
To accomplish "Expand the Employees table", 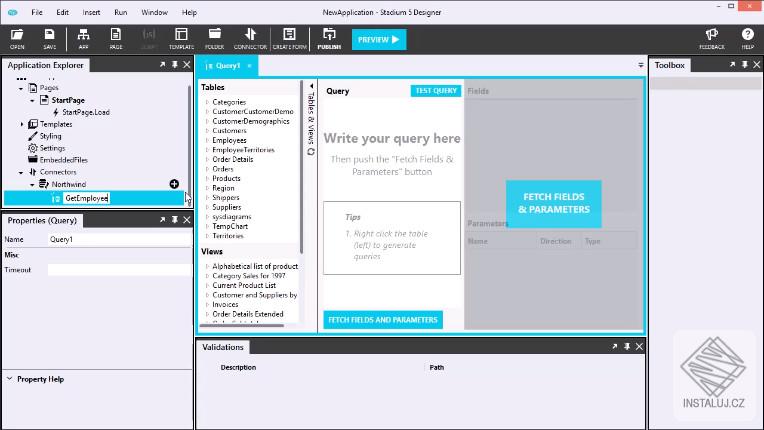I will (207, 140).
